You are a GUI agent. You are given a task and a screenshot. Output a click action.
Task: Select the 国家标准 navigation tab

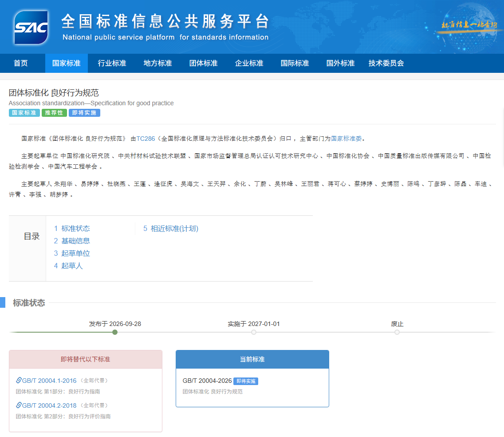pyautogui.click(x=67, y=63)
